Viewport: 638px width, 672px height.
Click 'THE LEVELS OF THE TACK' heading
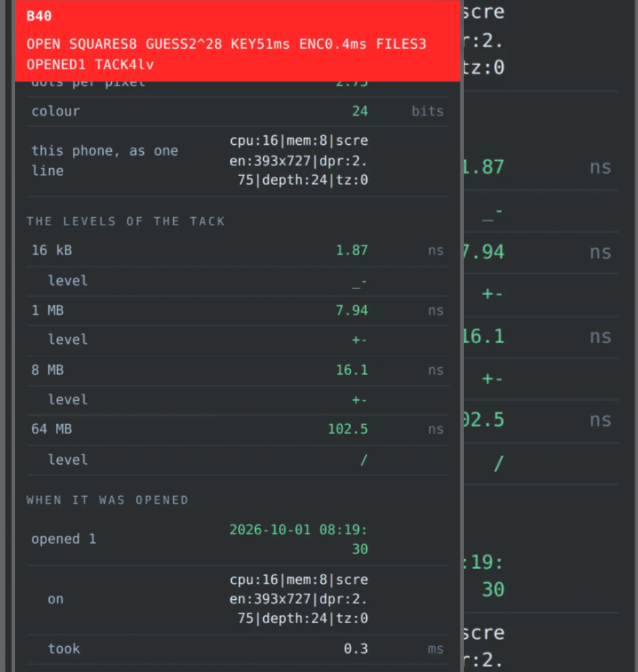click(x=125, y=221)
